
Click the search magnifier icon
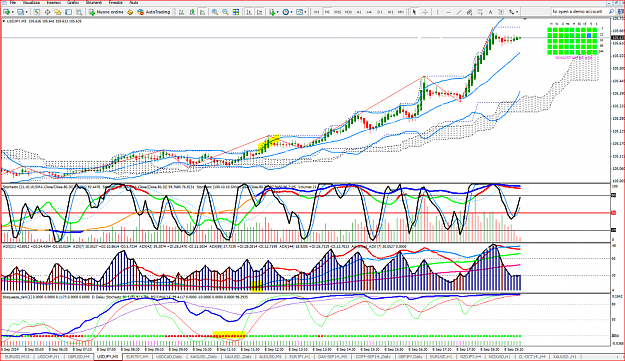[612, 12]
